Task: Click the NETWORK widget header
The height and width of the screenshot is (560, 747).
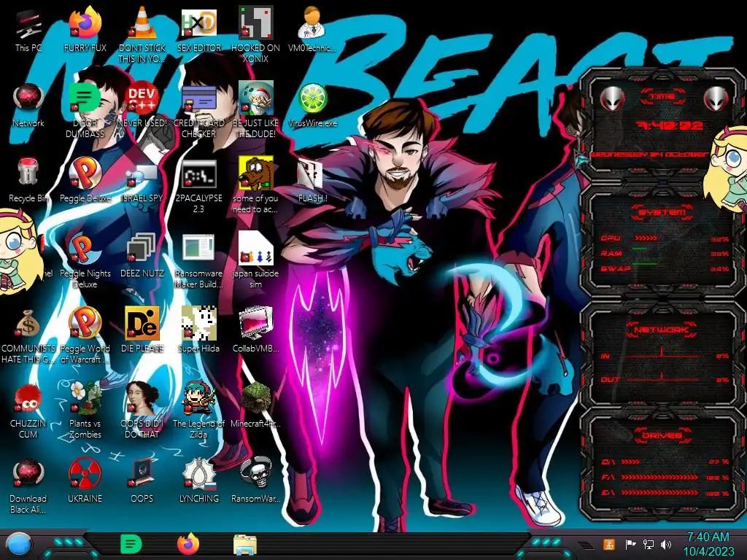Action: [662, 330]
